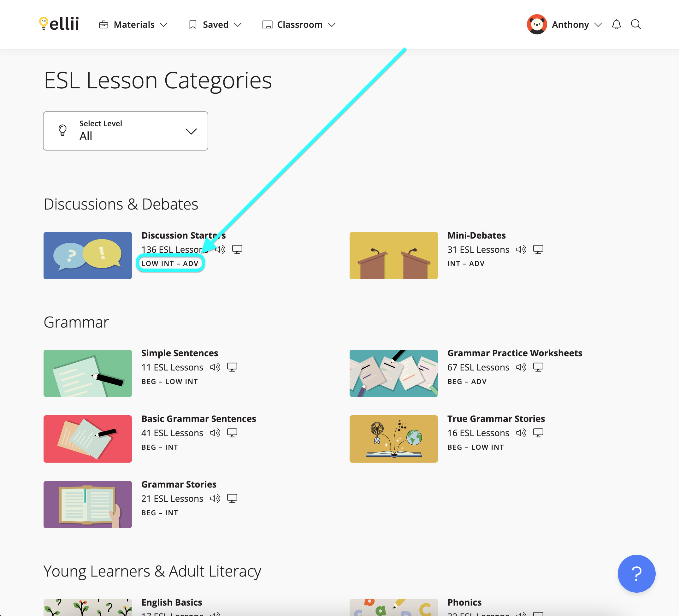Open the help question-mark button
The image size is (679, 616).
[636, 574]
